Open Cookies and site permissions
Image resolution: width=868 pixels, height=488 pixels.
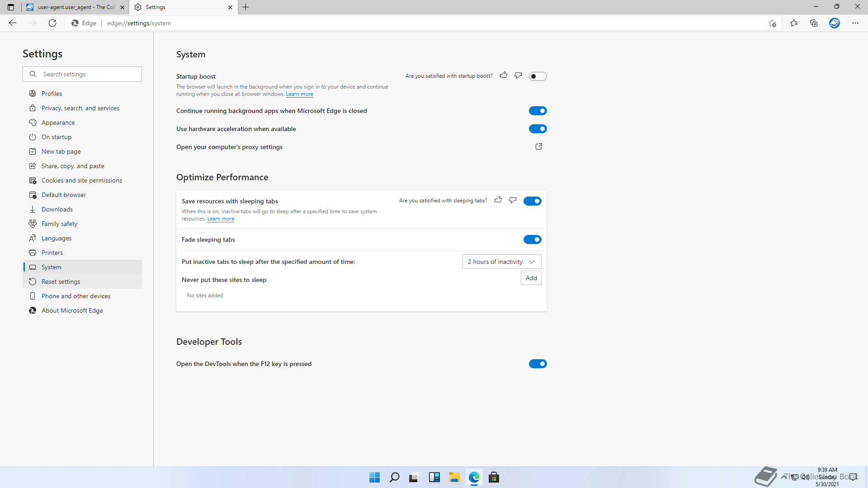82,180
